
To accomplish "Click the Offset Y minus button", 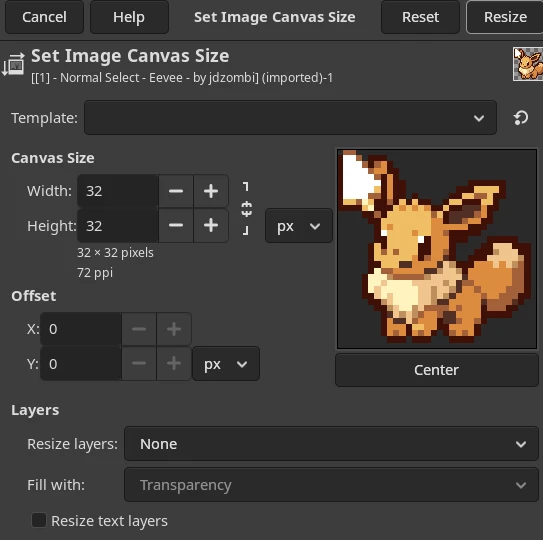I will tap(139, 364).
